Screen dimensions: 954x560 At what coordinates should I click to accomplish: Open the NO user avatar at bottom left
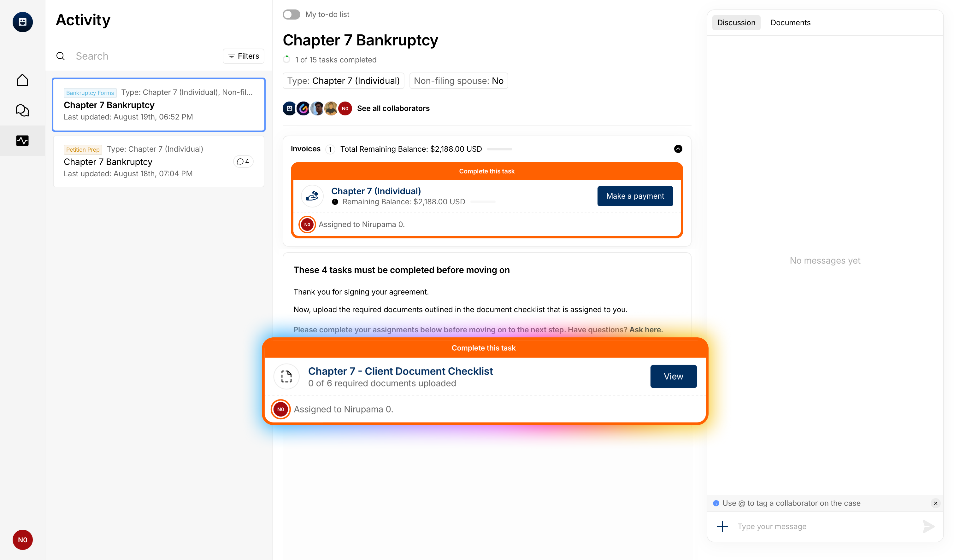(x=22, y=540)
